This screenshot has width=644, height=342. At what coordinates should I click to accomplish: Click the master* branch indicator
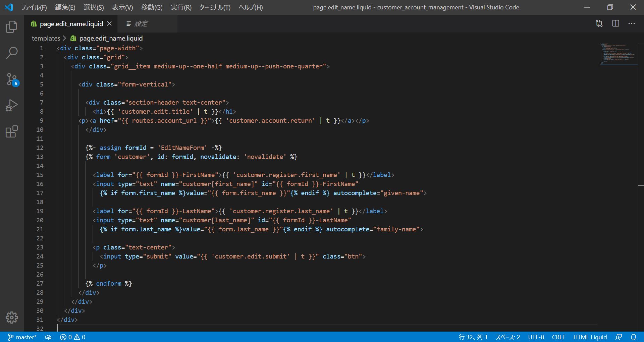(x=22, y=337)
